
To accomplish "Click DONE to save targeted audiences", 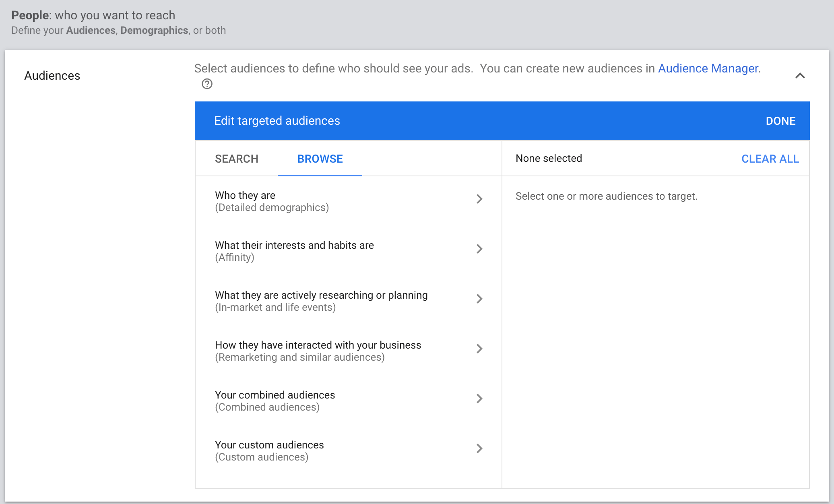I will coord(780,121).
